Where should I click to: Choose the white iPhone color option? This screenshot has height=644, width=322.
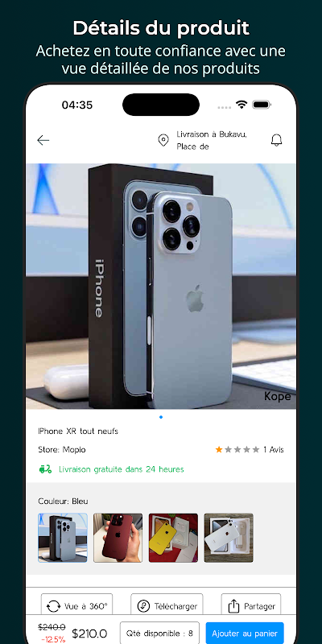(x=229, y=538)
